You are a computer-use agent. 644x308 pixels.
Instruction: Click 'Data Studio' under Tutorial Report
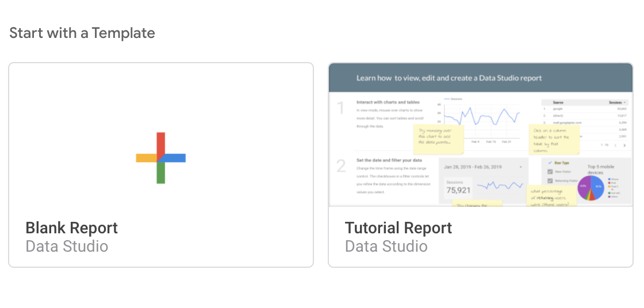(x=386, y=247)
